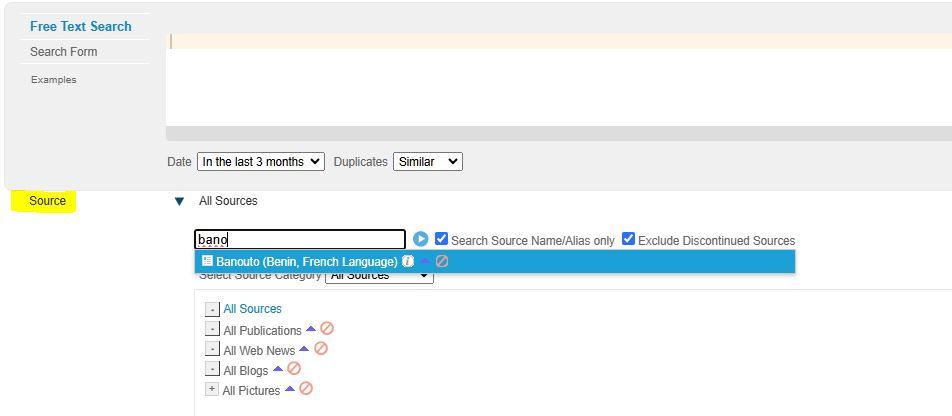
Task: Open the Duplicates dropdown
Action: click(428, 161)
